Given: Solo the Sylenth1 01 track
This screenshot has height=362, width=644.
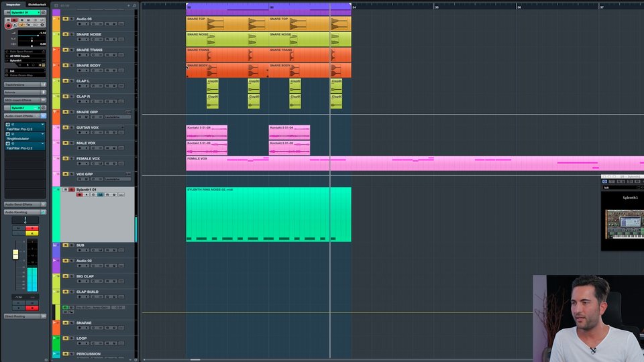Looking at the screenshot, I should [x=72, y=190].
